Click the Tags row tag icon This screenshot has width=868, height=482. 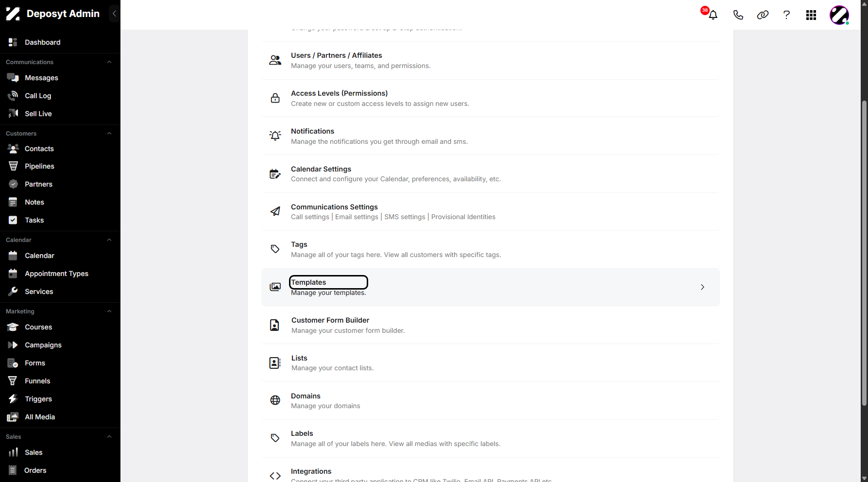pyautogui.click(x=275, y=249)
